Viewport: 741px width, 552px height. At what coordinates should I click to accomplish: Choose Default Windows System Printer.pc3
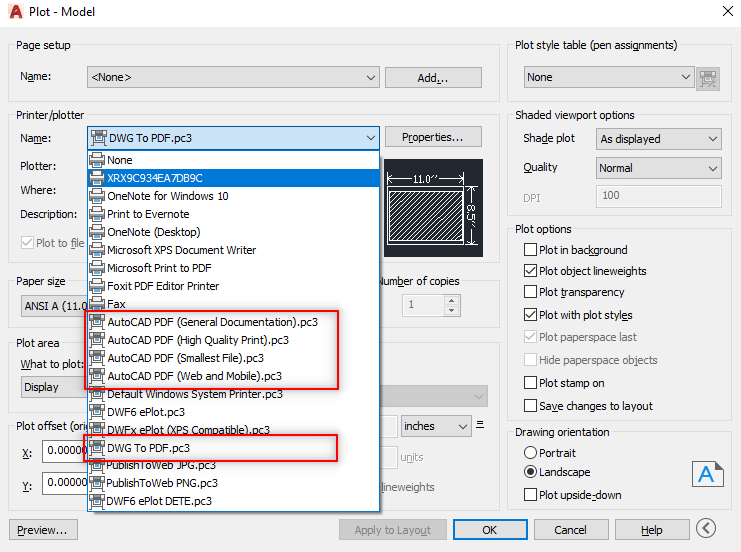click(233, 394)
